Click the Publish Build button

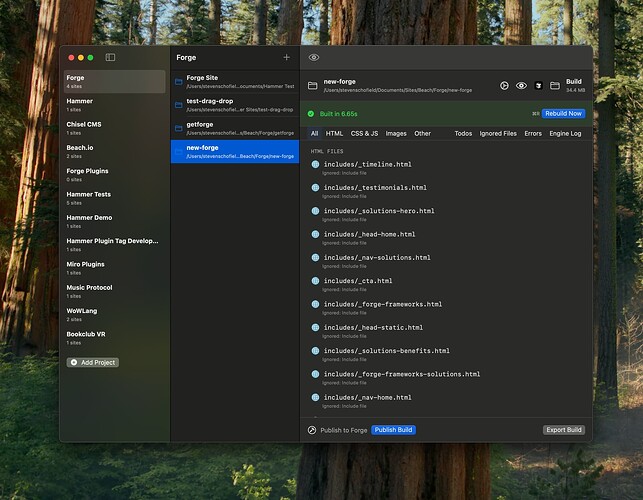coord(393,430)
